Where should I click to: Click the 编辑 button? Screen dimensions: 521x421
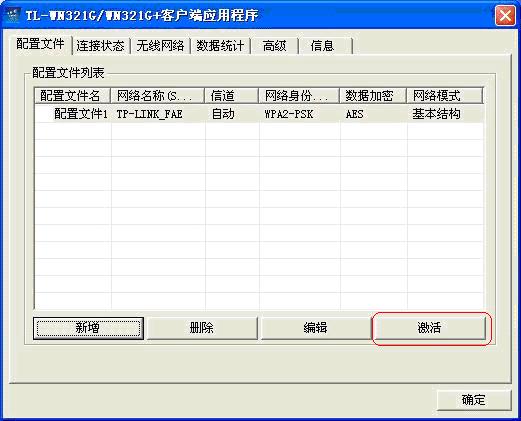315,328
